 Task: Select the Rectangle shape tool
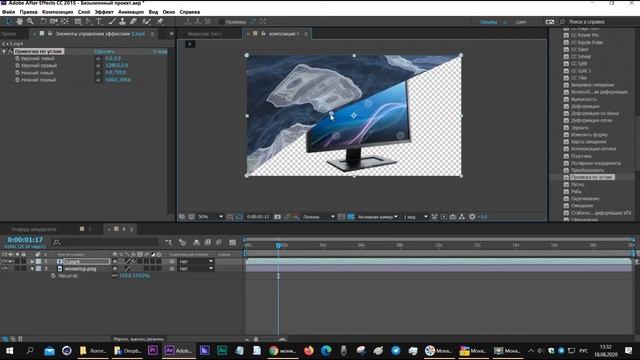(x=78, y=21)
